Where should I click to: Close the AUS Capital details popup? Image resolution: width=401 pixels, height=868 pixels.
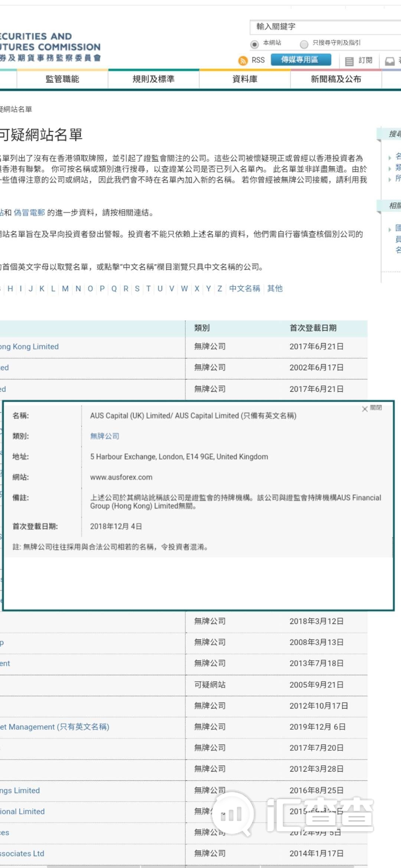pyautogui.click(x=372, y=408)
